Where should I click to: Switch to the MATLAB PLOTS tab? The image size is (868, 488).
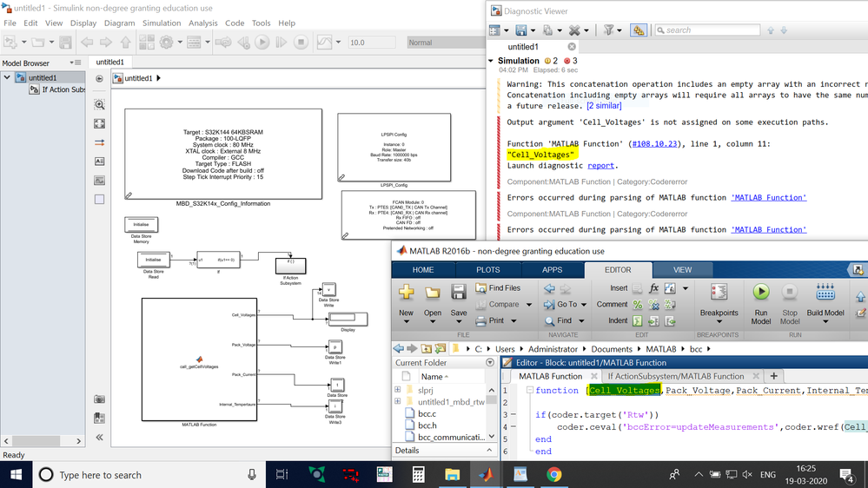tap(487, 270)
